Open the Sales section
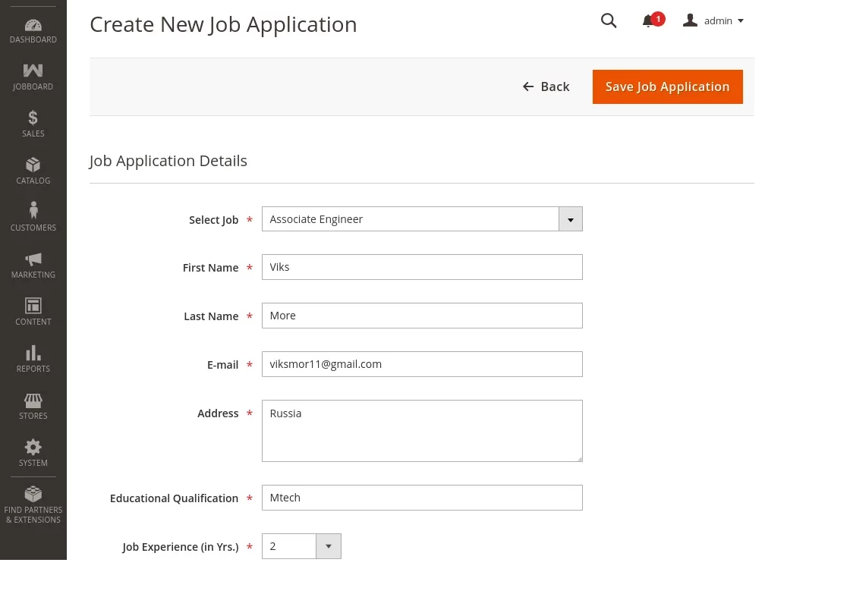This screenshot has width=850, height=616. pos(33,124)
